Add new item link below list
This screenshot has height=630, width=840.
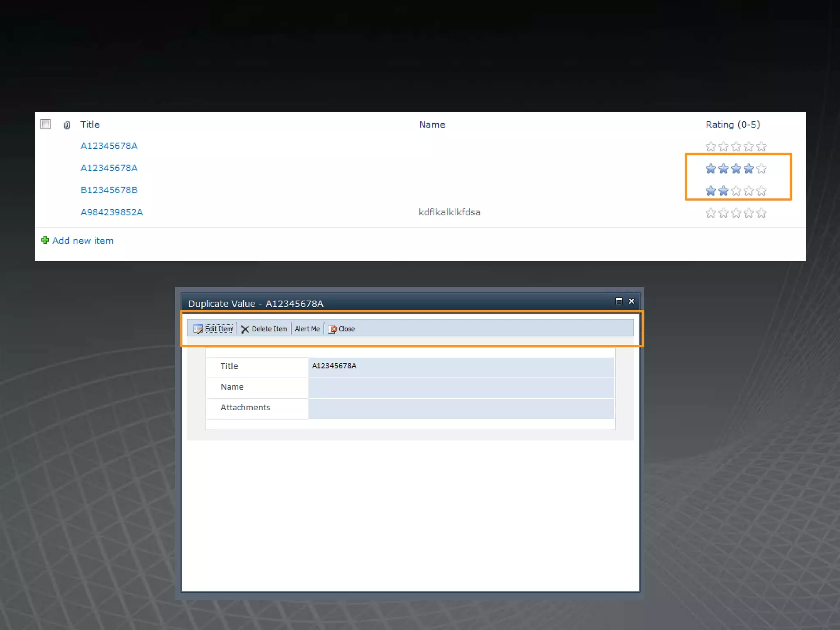click(83, 241)
